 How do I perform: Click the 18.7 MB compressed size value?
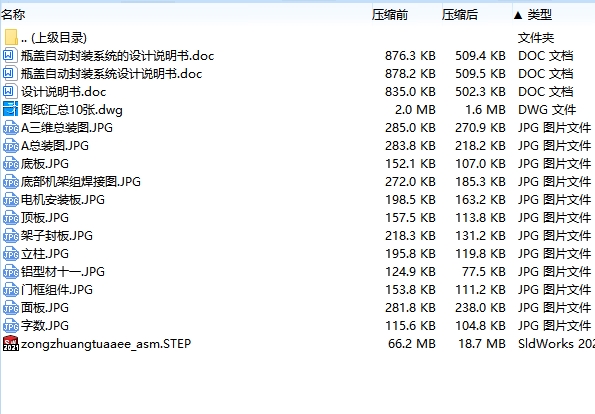[x=482, y=344]
